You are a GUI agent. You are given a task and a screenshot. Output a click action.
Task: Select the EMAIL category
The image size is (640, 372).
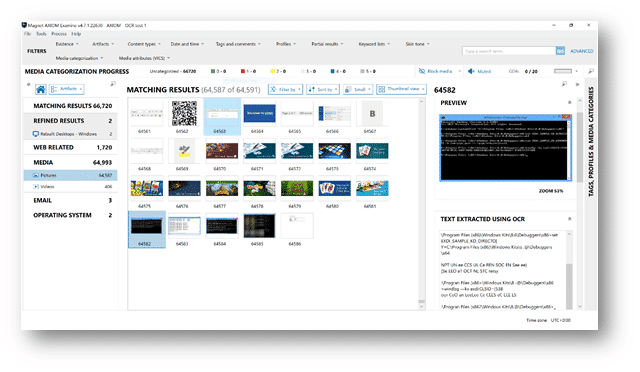pyautogui.click(x=71, y=200)
